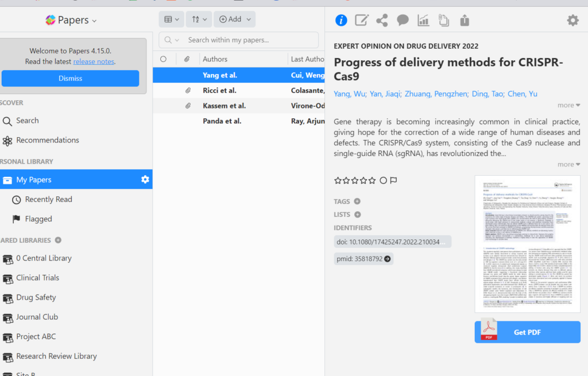Add a tag with the plus icon
The width and height of the screenshot is (588, 376).
pyautogui.click(x=357, y=201)
